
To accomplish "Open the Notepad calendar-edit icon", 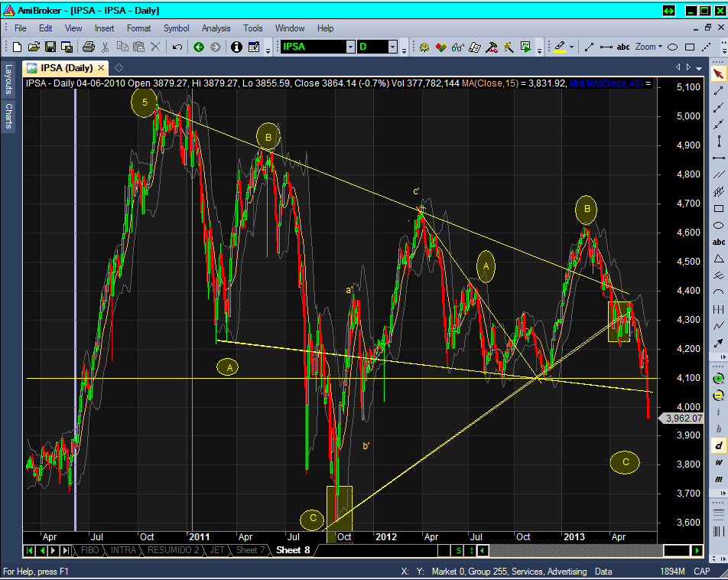I will [254, 47].
